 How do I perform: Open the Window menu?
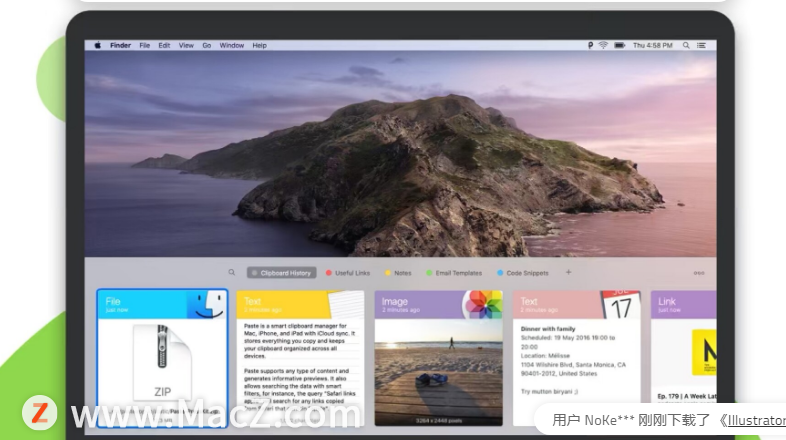coord(232,45)
